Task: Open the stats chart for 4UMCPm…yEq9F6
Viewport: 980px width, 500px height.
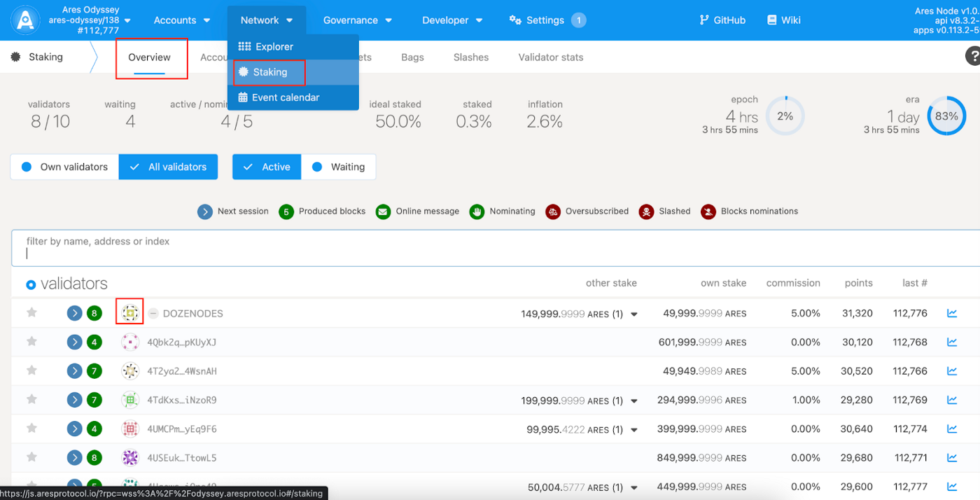Action: [x=952, y=429]
